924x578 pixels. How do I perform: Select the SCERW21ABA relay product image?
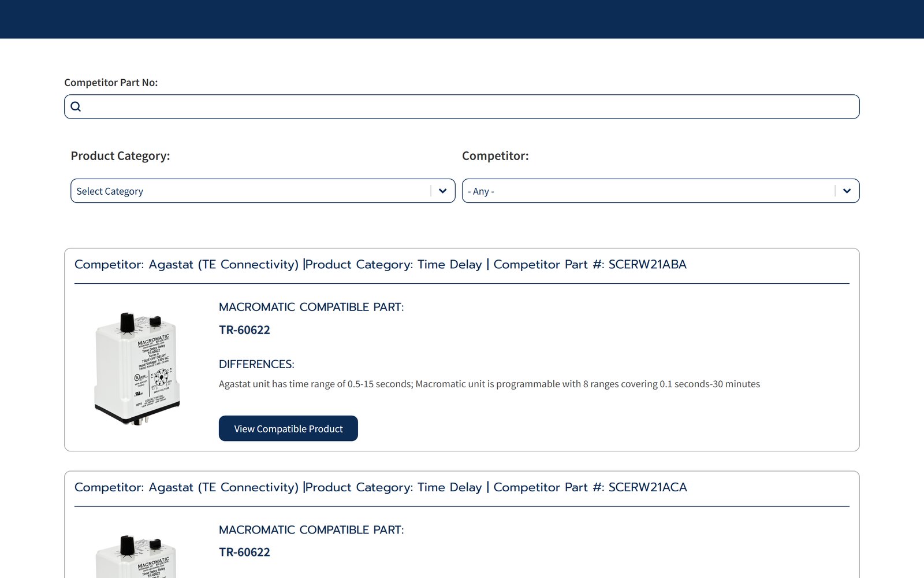(x=137, y=369)
